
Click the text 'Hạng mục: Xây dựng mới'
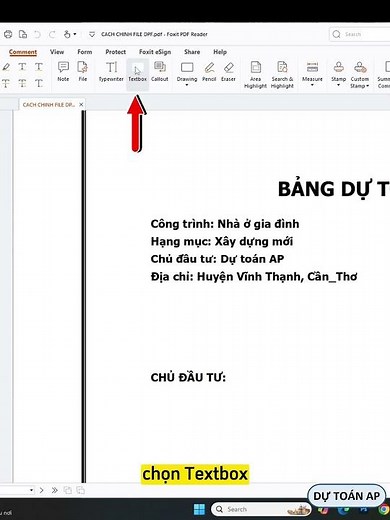[x=222, y=241]
